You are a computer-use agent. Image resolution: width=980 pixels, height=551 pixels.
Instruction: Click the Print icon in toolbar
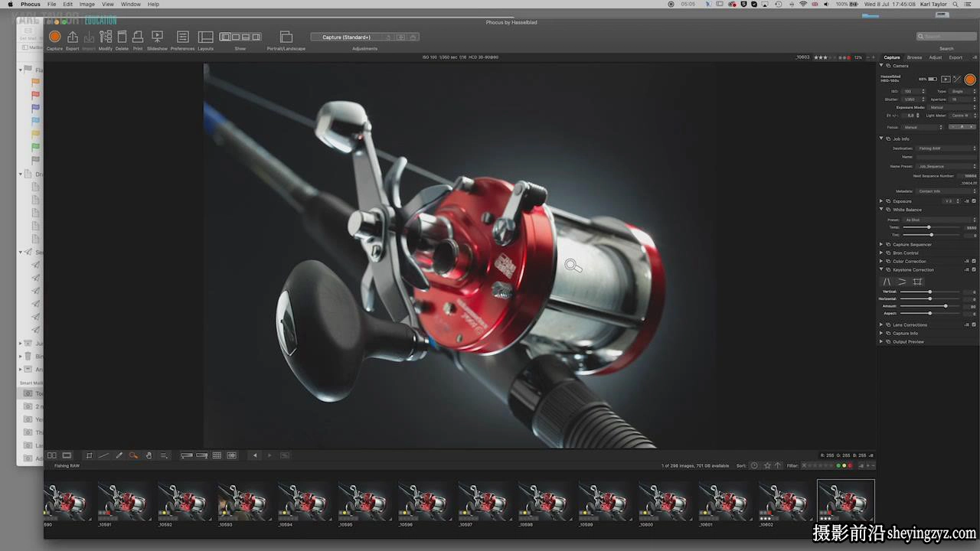[x=138, y=37]
